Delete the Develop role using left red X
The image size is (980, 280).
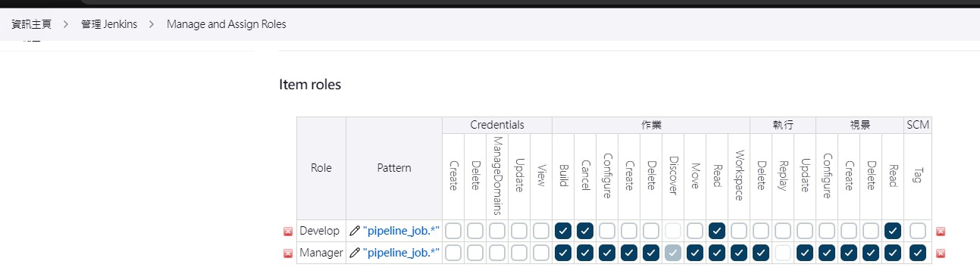click(288, 232)
